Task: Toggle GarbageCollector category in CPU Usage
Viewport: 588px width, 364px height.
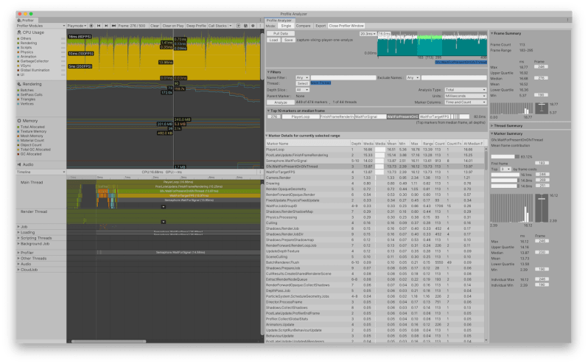Action: [18, 61]
